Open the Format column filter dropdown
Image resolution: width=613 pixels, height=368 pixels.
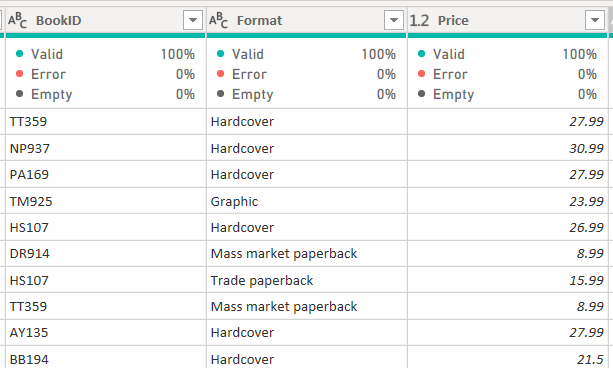point(394,20)
